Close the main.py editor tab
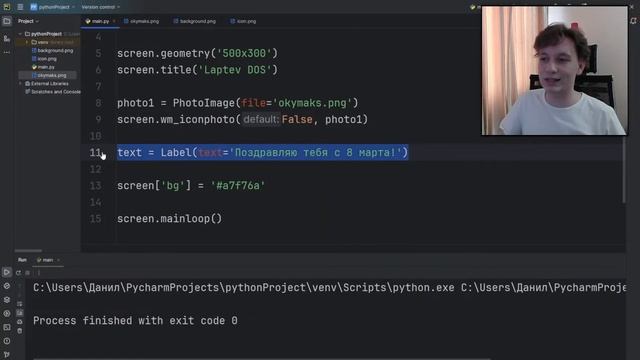 [114, 21]
